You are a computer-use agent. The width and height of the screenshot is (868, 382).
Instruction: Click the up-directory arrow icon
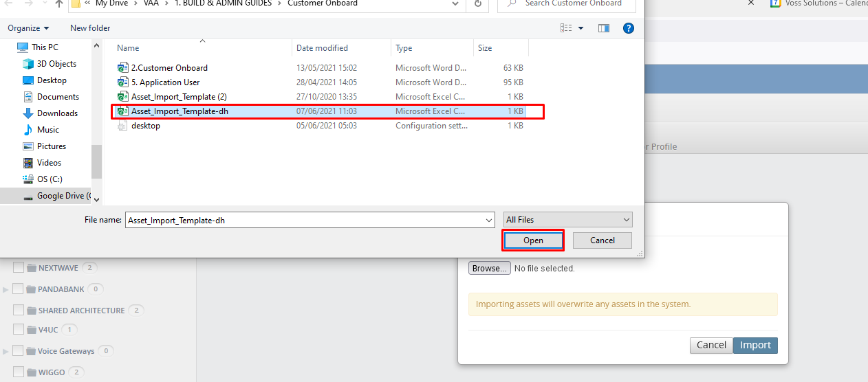pos(58,4)
